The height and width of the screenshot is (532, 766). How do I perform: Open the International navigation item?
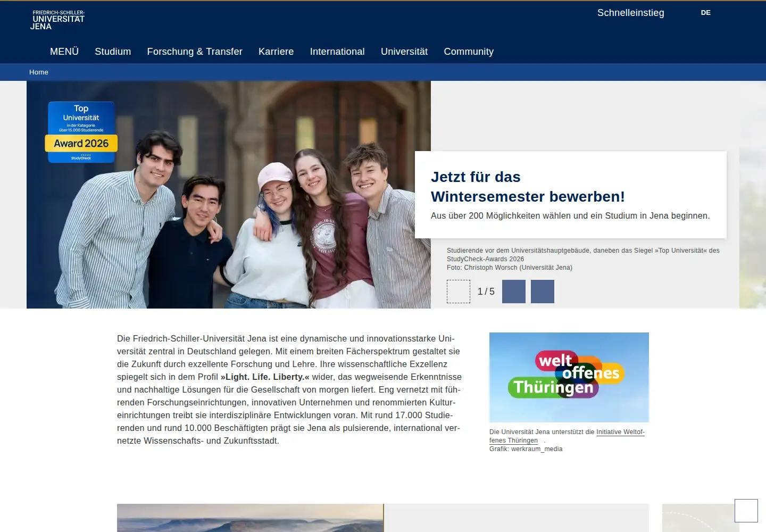coord(337,52)
